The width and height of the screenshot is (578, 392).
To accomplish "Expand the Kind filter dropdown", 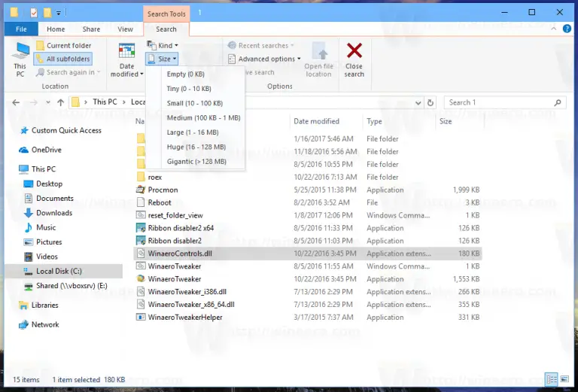I will pyautogui.click(x=163, y=45).
